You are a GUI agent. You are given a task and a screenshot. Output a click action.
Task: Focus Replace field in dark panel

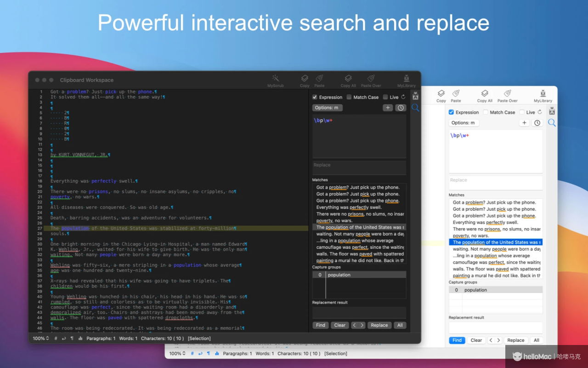pyautogui.click(x=359, y=167)
